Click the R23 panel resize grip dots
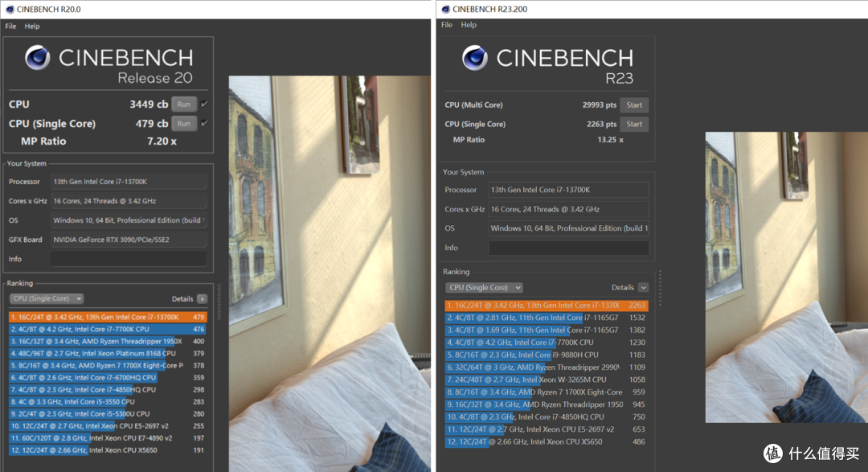The height and width of the screenshot is (472, 868). coord(660,288)
